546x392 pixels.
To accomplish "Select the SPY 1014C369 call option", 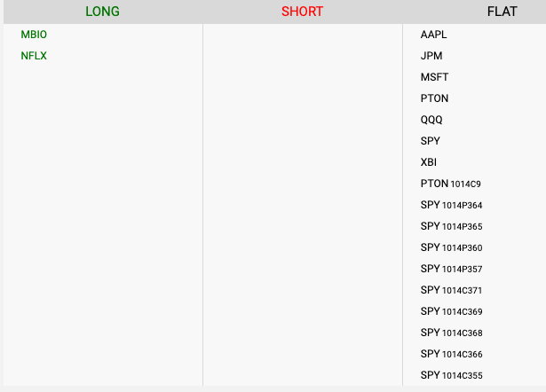I will pyautogui.click(x=451, y=311).
